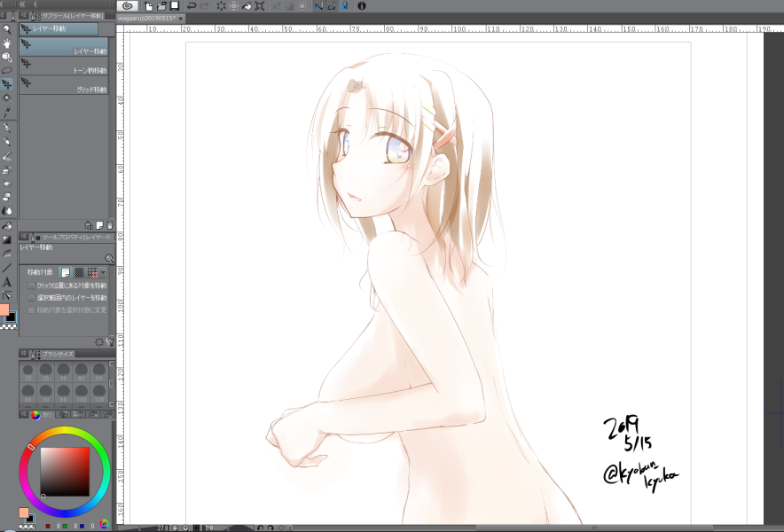Create a new document with New icon
The width and height of the screenshot is (784, 532).
click(x=148, y=6)
